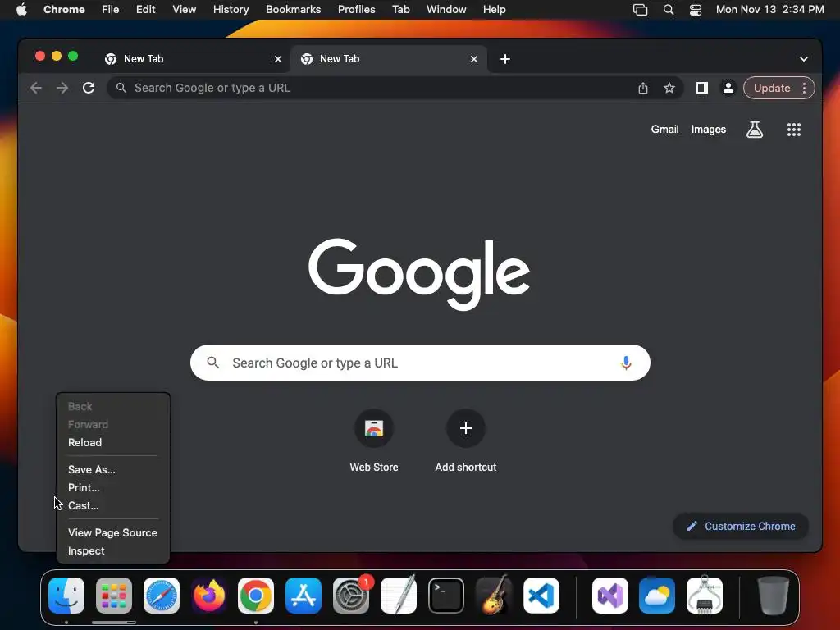Open System Information chip icon in Dock
840x630 pixels.
(705, 596)
